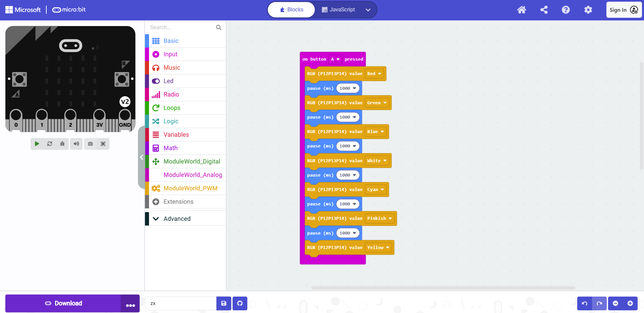This screenshot has height=313, width=644.
Task: Launch simulator in full screen
Action: click(x=103, y=144)
